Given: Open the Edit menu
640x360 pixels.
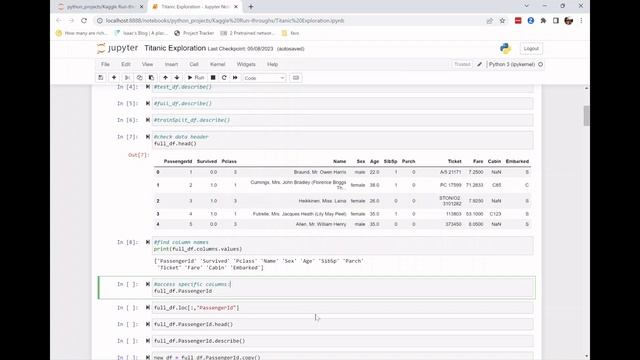Looking at the screenshot, I should click(x=126, y=64).
